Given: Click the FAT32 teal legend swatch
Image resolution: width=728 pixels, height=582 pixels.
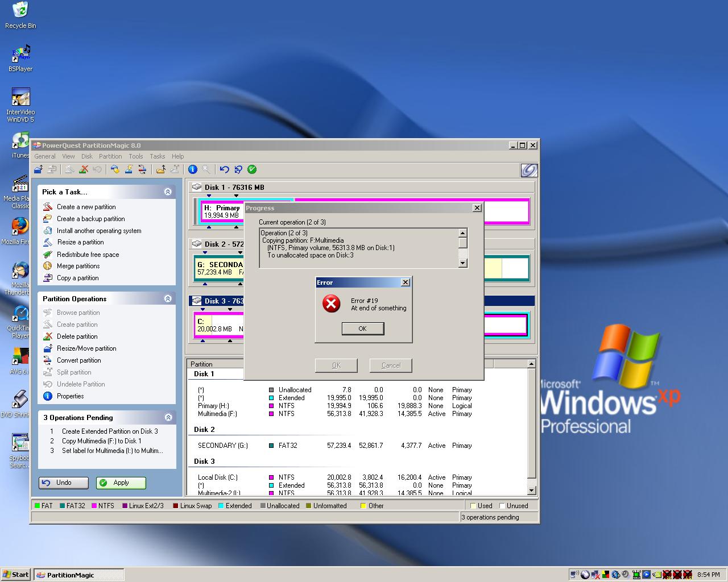Looking at the screenshot, I should pos(62,506).
